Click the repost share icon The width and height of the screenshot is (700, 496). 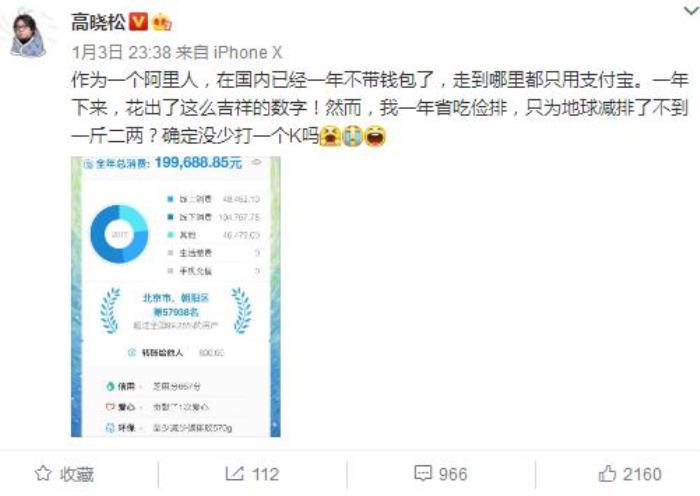click(x=234, y=473)
